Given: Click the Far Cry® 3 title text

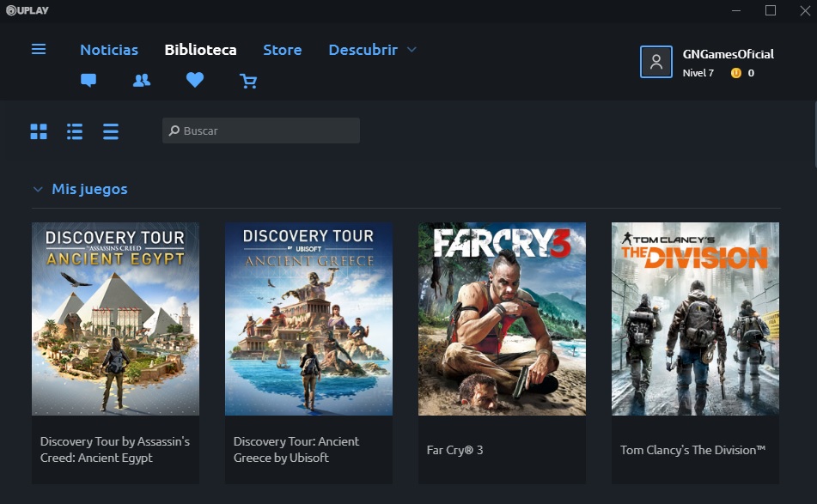Looking at the screenshot, I should click(454, 450).
